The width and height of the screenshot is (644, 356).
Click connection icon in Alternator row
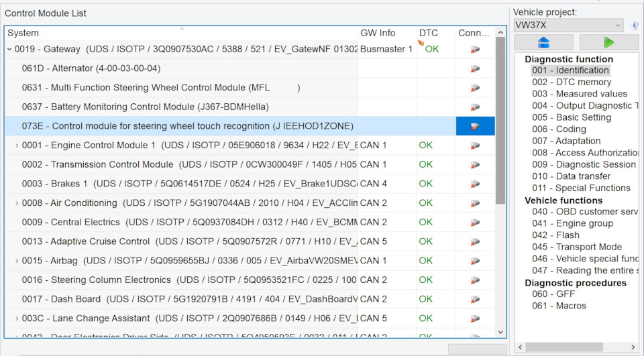coord(475,68)
